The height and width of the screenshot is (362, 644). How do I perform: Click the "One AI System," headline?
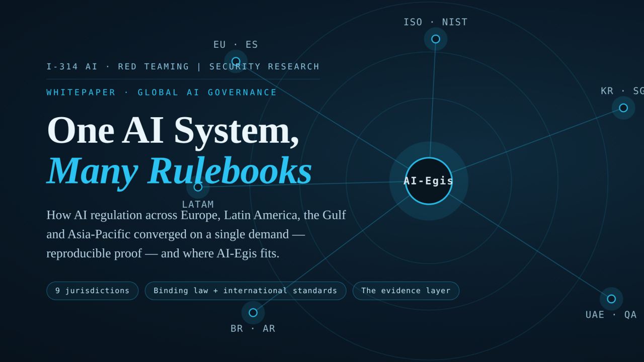tap(173, 130)
